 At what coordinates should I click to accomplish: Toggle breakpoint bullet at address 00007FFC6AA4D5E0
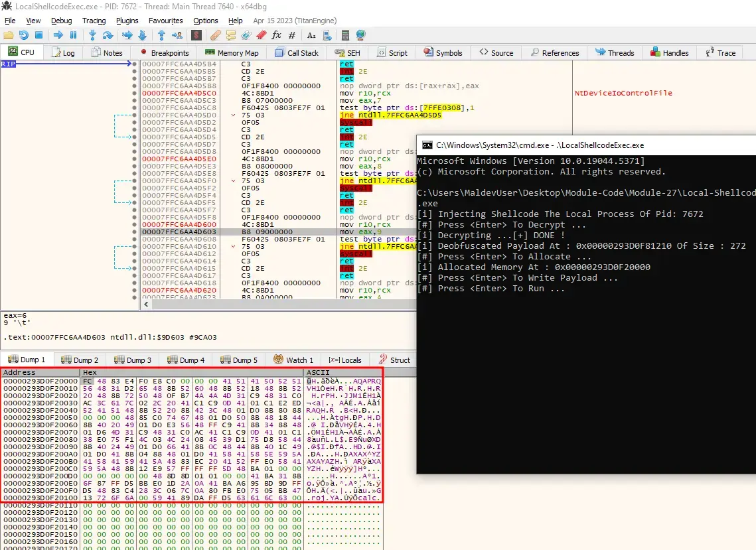point(135,159)
